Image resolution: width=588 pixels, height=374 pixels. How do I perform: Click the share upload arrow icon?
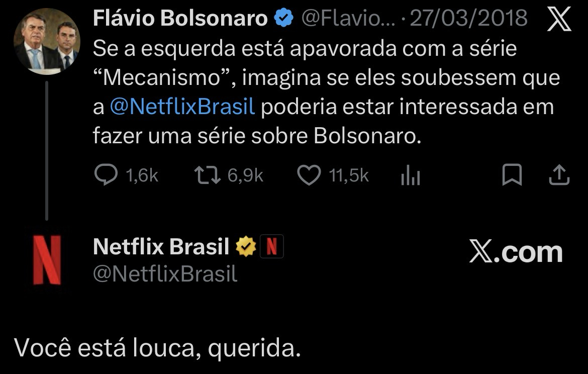558,175
